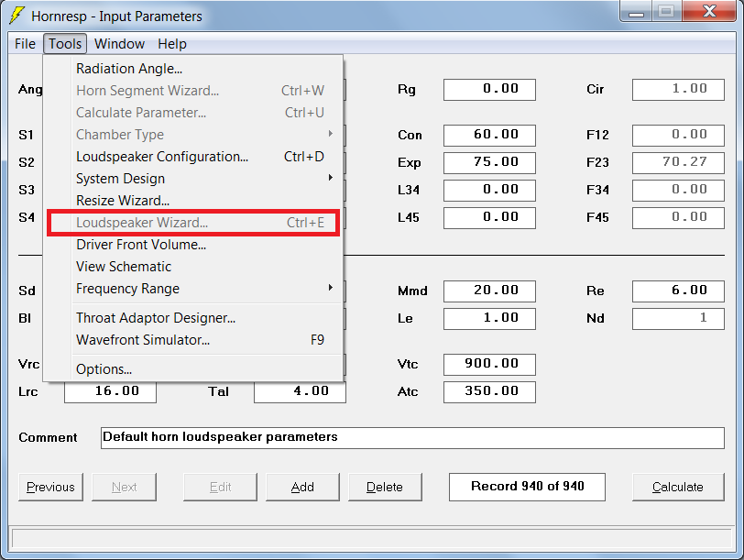
Task: Click the F45 value box
Action: pos(679,218)
